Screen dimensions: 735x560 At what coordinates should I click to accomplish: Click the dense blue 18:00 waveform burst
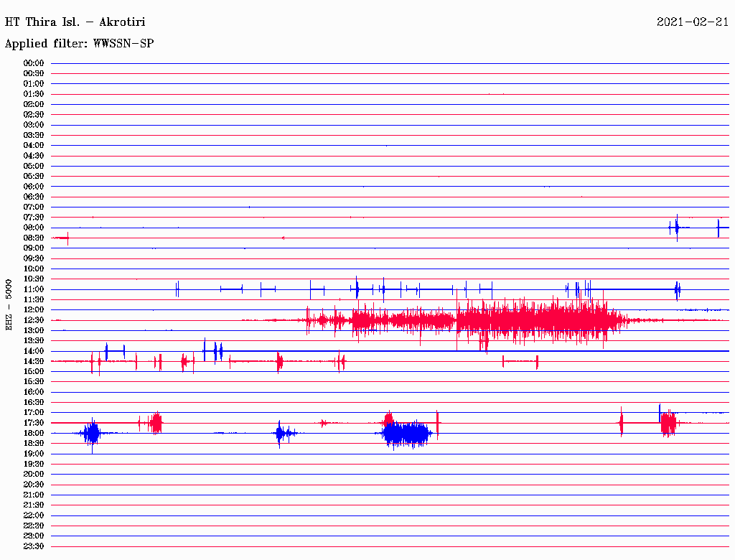click(x=406, y=434)
